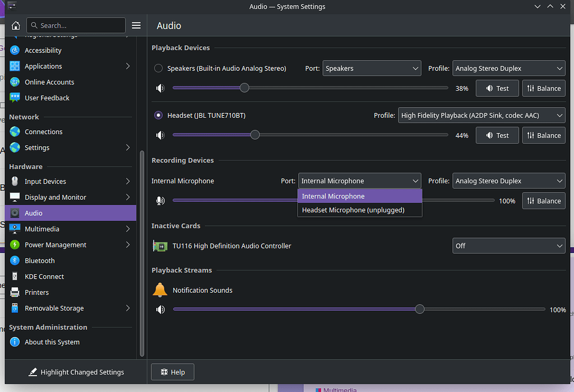574x392 pixels.
Task: Choose Headset Microphone (unplugged) from the list
Action: click(359, 210)
